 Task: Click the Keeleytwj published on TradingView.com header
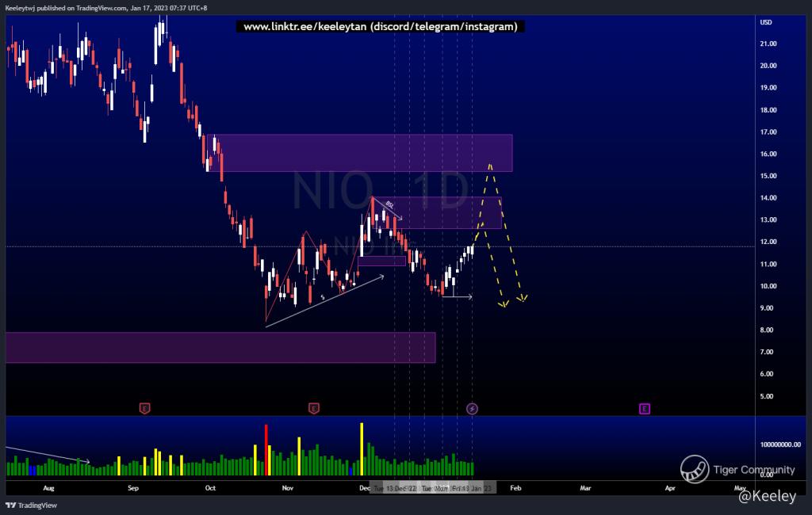[x=106, y=8]
